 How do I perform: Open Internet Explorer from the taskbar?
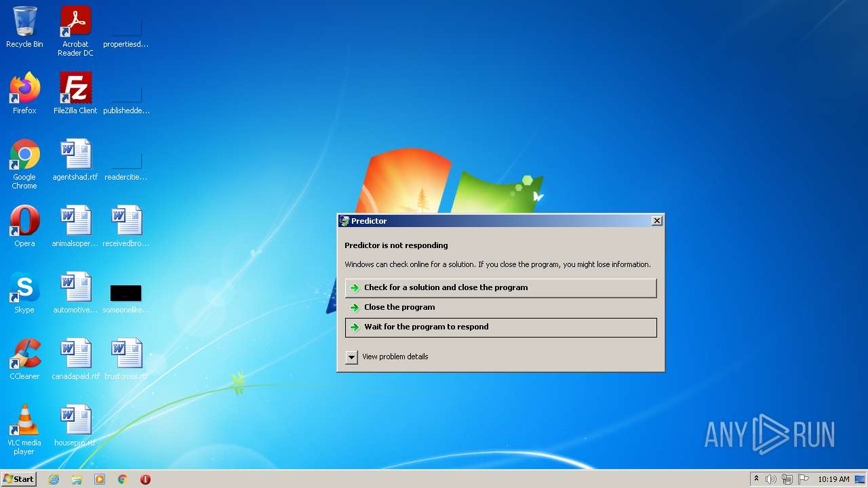[x=54, y=479]
